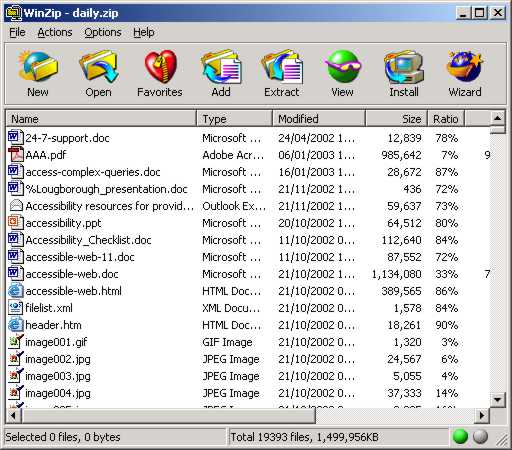Open the Options menu
Viewport: 512px width, 450px height.
pyautogui.click(x=103, y=32)
